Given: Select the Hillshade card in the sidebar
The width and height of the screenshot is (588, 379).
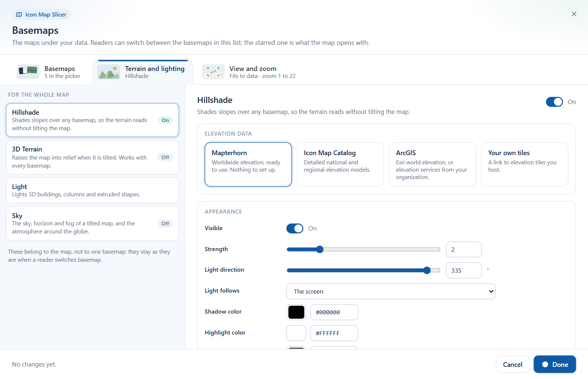Looking at the screenshot, I should pyautogui.click(x=93, y=120).
